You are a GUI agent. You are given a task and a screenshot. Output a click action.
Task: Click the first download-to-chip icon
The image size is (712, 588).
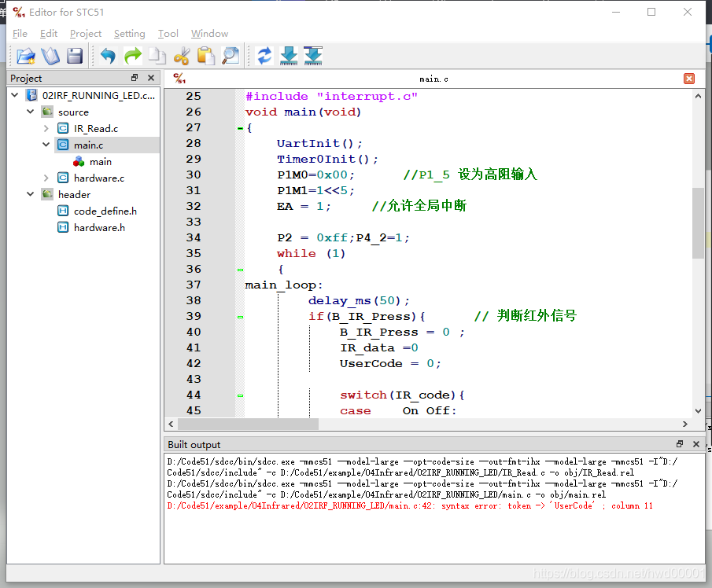289,57
